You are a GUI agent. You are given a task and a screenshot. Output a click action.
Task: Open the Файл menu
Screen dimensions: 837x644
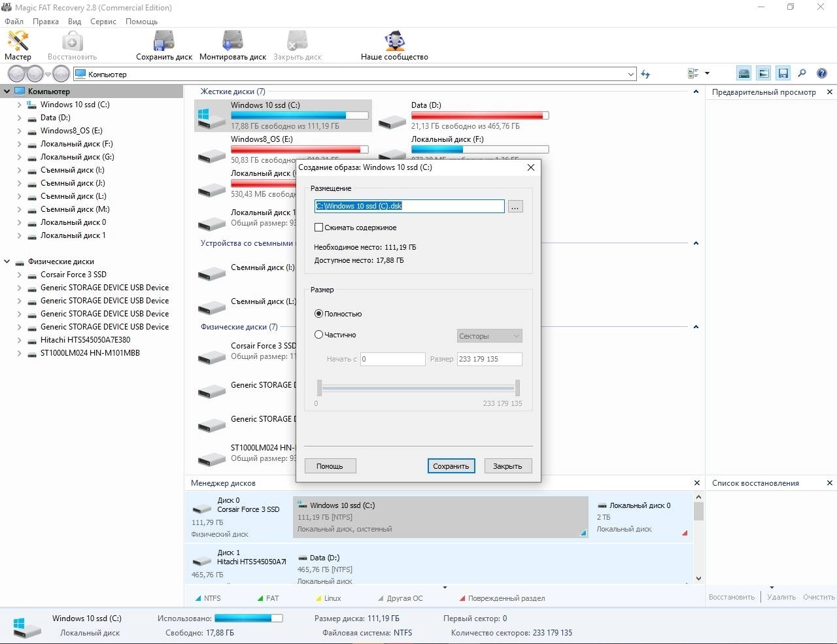(x=14, y=22)
